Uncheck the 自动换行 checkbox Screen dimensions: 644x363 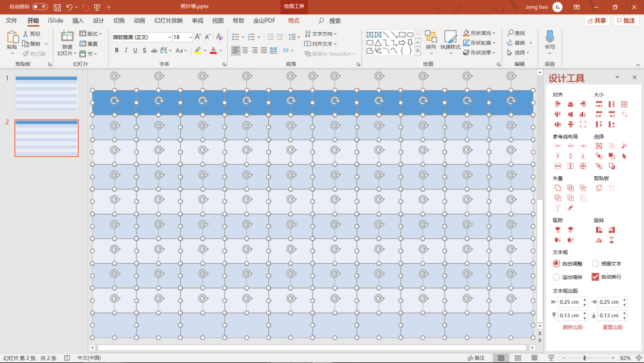point(595,276)
